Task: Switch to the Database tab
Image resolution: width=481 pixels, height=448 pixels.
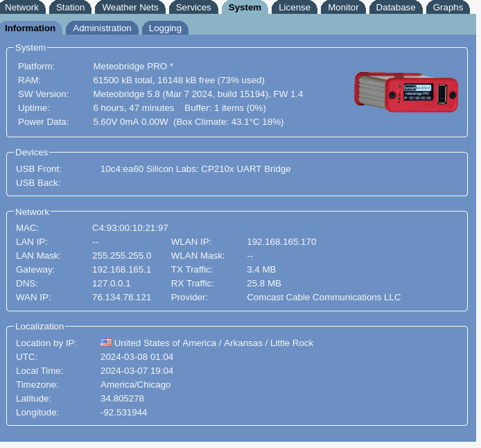Action: point(396,7)
